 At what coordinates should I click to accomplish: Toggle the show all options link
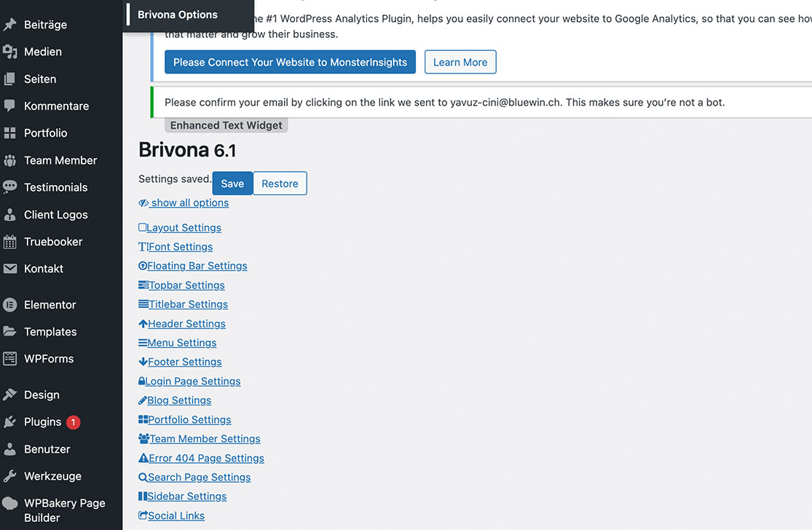tap(184, 203)
